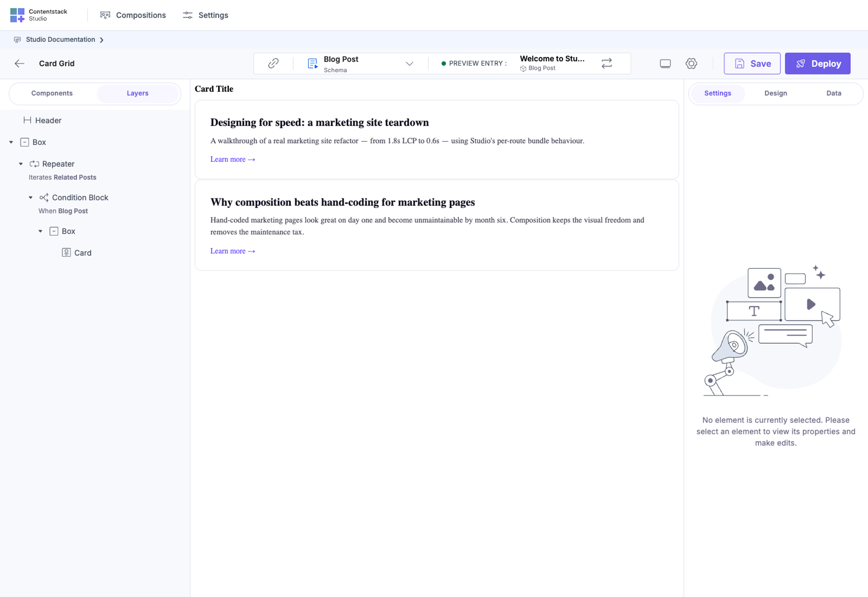Collapse the Repeater layer
The width and height of the screenshot is (868, 597).
[21, 164]
